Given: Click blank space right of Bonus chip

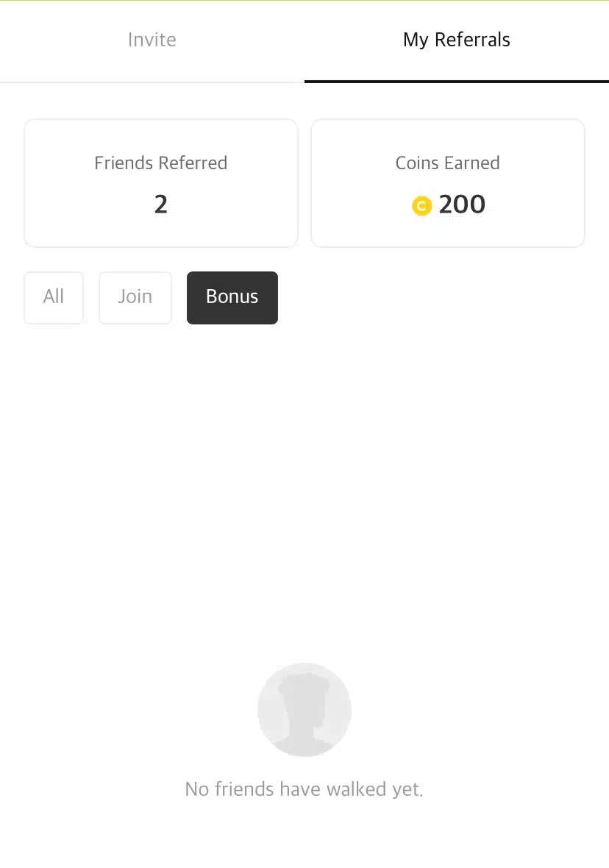Looking at the screenshot, I should (x=441, y=297).
